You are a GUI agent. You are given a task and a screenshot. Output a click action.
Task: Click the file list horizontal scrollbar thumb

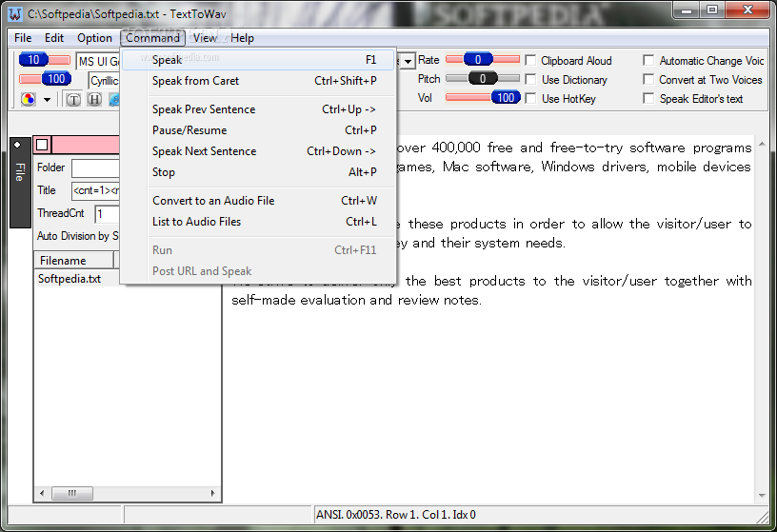tap(72, 493)
